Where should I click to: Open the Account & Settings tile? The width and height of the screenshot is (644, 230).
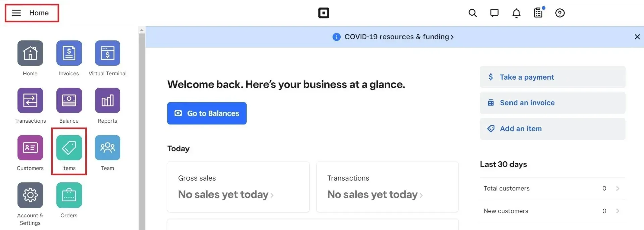[30, 195]
